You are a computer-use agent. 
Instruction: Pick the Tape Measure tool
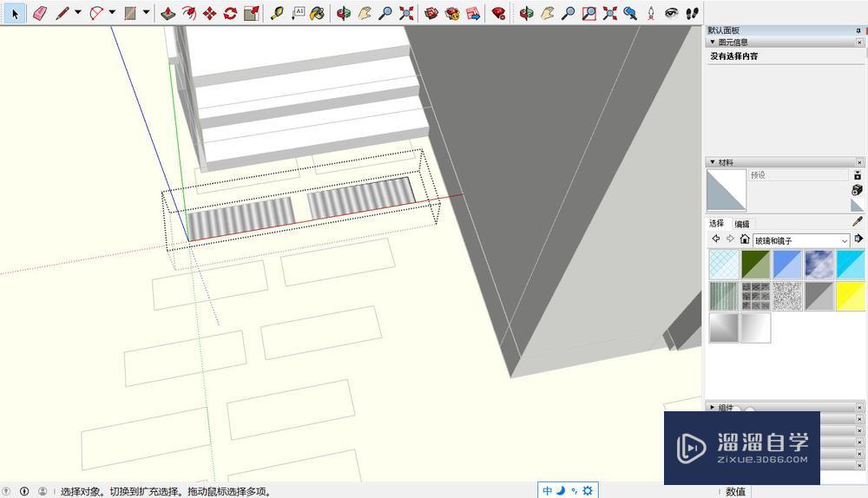pos(277,13)
